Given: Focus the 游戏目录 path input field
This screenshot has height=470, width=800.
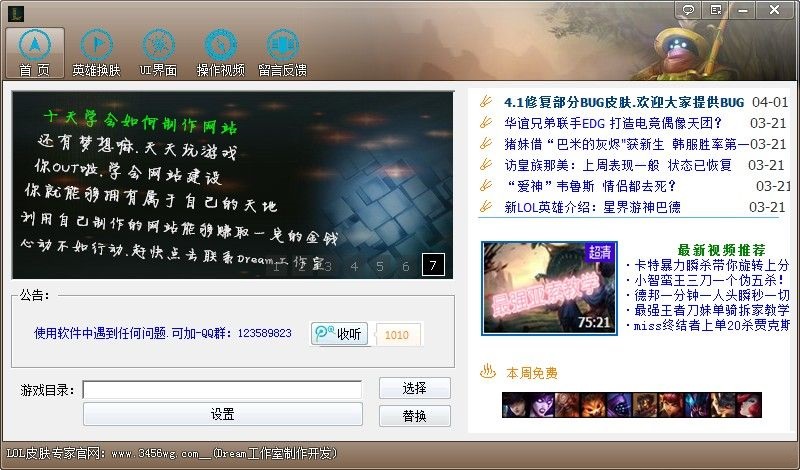Looking at the screenshot, I should click(x=222, y=390).
